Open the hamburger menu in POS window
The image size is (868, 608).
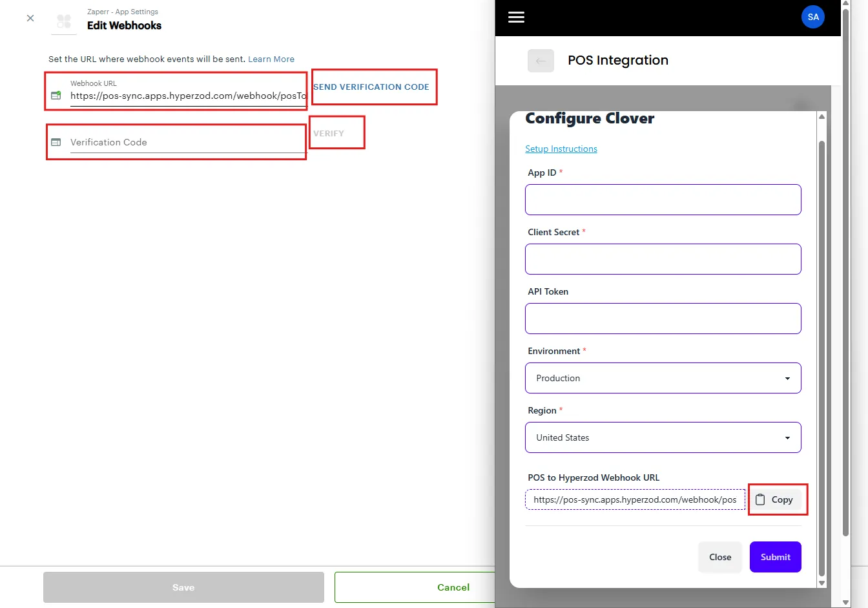[x=516, y=17]
